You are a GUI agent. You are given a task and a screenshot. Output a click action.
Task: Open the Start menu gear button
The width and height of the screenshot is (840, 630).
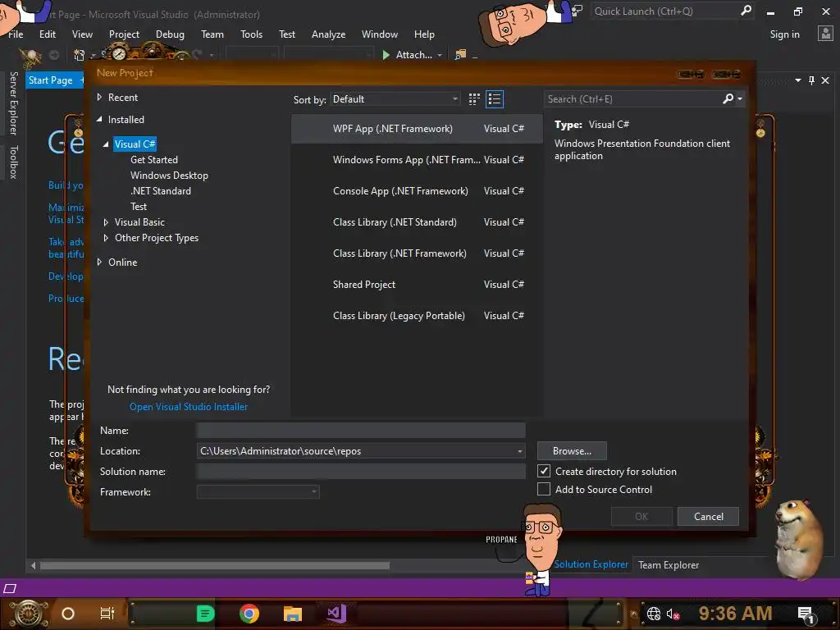pyautogui.click(x=29, y=614)
